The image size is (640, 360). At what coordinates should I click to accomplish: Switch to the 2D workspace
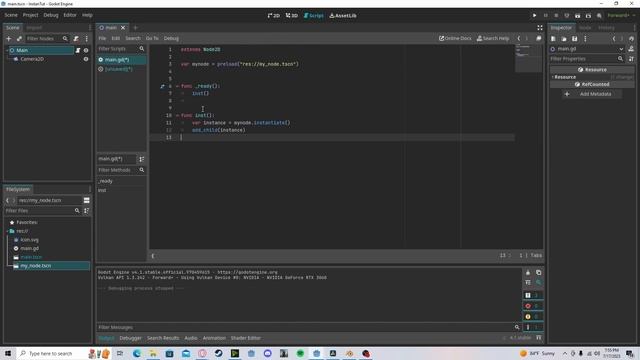[273, 16]
